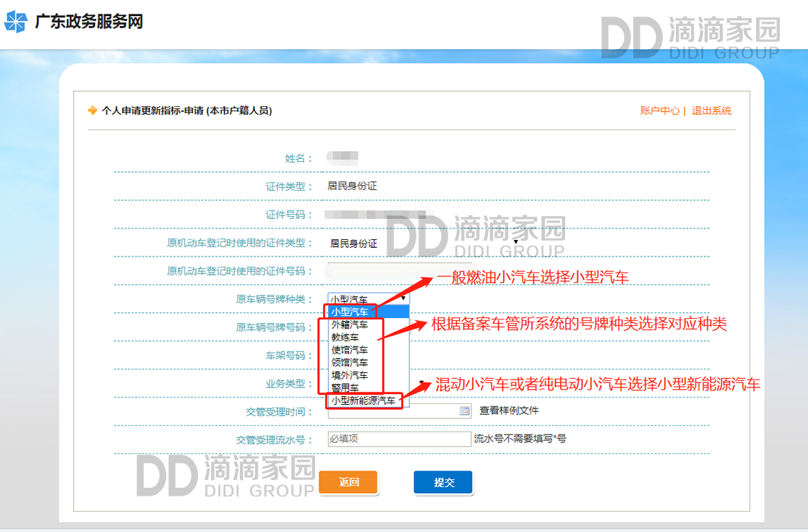The width and height of the screenshot is (808, 532).
Task: Open the 账户中心 link
Action: pos(660,111)
